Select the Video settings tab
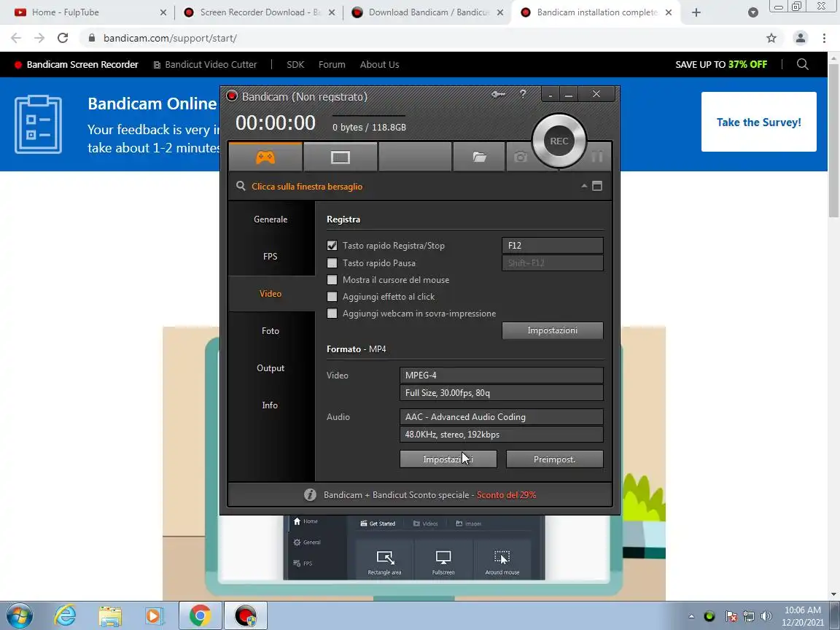 pyautogui.click(x=271, y=294)
